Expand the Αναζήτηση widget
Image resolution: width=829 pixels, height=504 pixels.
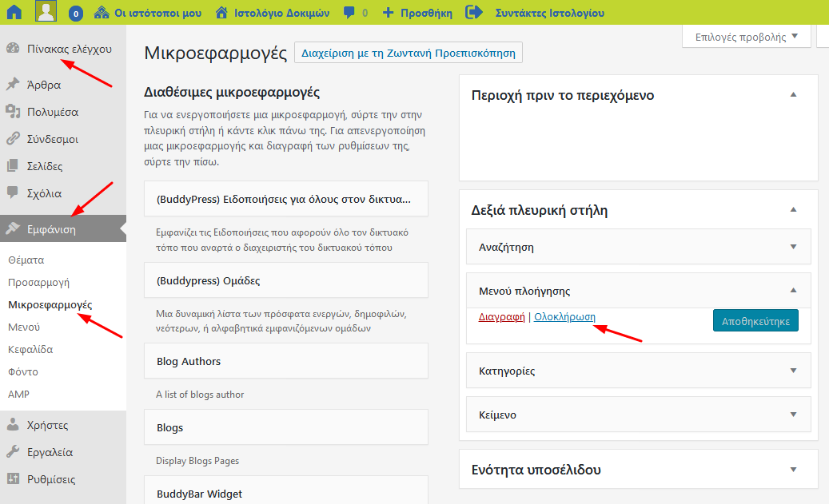[x=793, y=247]
